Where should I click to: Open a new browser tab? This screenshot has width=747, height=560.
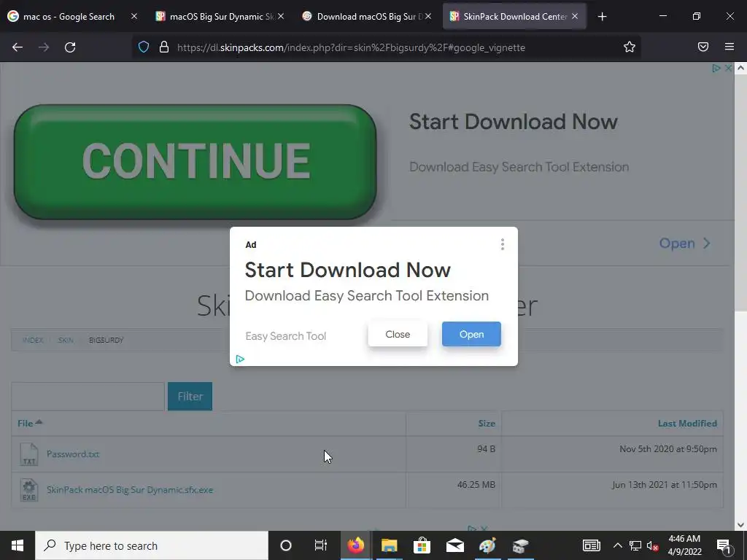[x=602, y=17]
